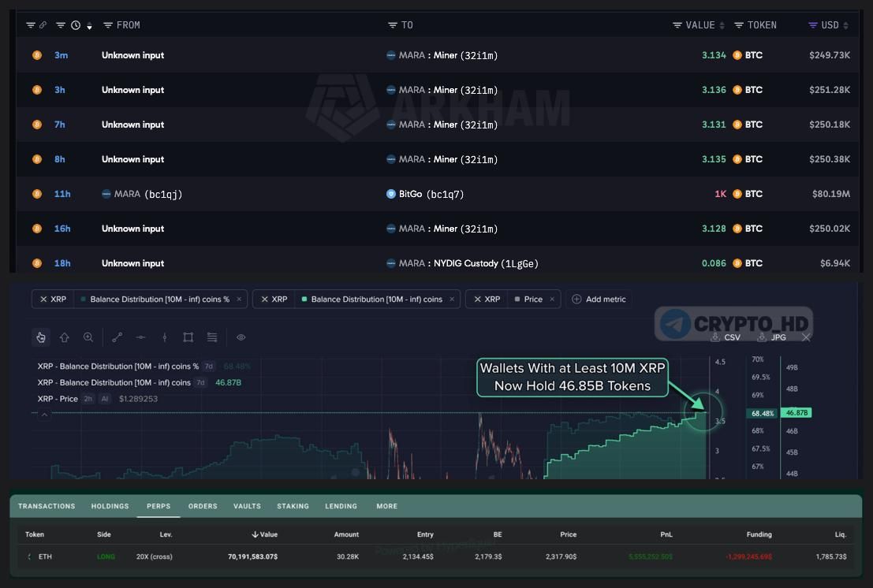Remove XRP from the coins % metric chip
This screenshot has width=873, height=588.
point(43,300)
